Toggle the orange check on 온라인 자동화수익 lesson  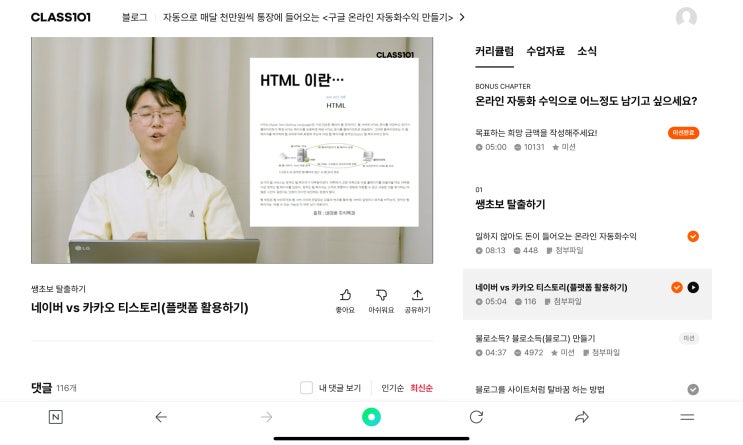693,236
